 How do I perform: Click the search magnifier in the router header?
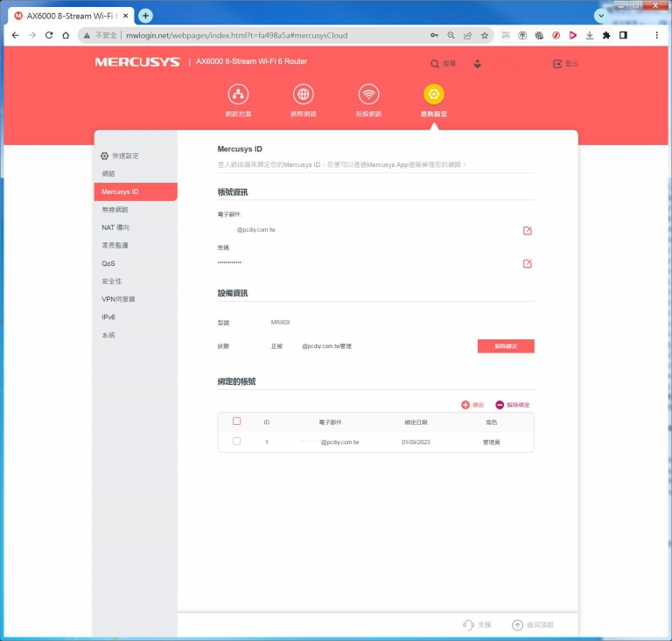pos(435,64)
